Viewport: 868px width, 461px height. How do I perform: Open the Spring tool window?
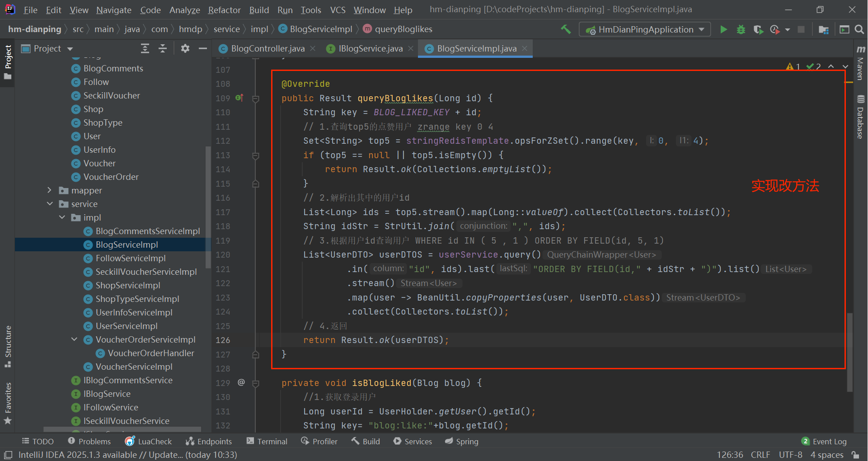tap(461, 442)
